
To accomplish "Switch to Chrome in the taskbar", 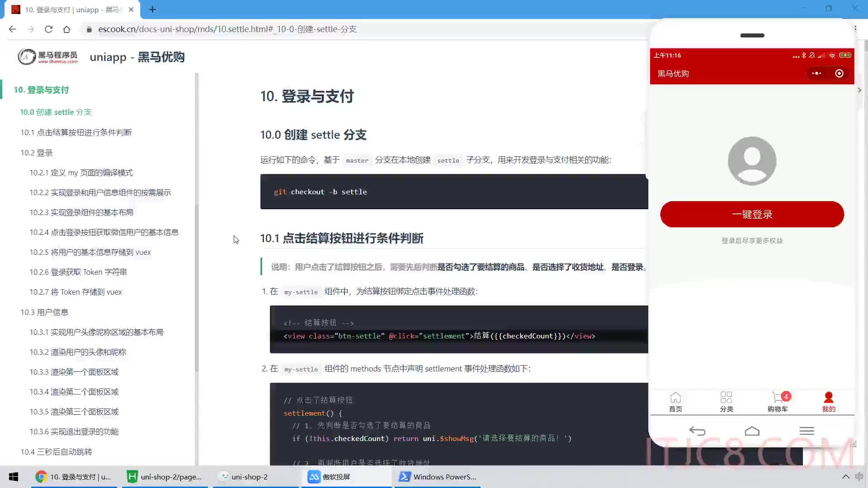I will [74, 477].
